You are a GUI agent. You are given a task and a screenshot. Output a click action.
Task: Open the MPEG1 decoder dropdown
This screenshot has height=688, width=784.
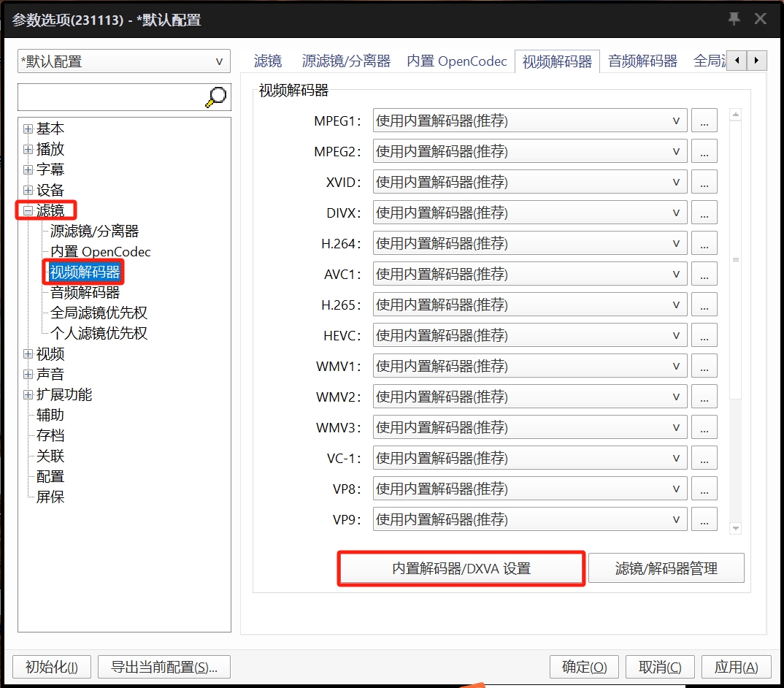530,121
